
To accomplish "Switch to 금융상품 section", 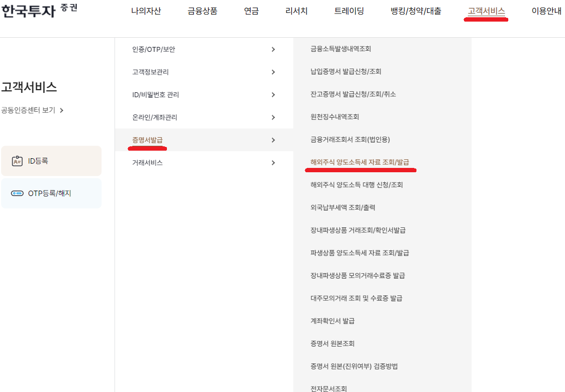I will pos(201,10).
